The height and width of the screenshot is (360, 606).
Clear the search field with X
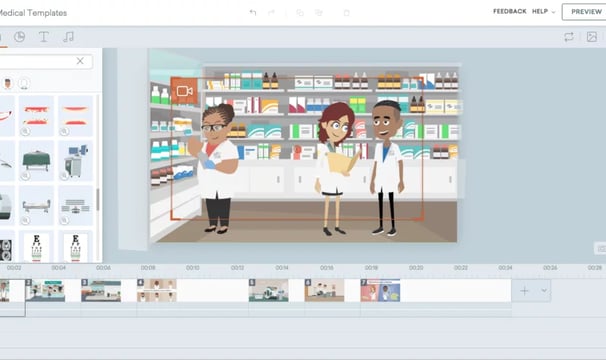[x=80, y=61]
